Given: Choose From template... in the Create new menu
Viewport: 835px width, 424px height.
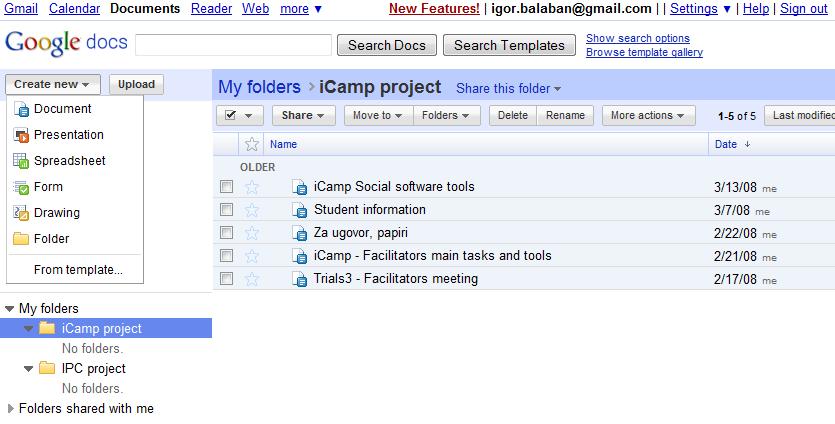Looking at the screenshot, I should click(78, 270).
